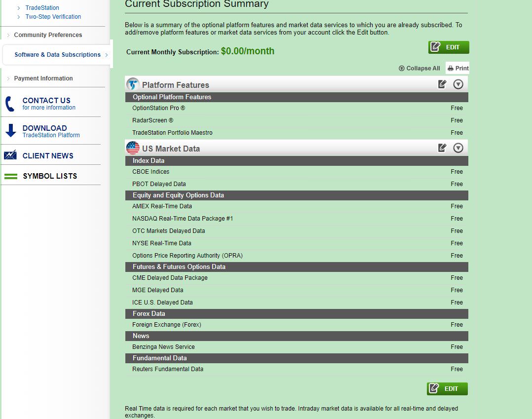
Task: Click TradeStation Portfolio Maestro row text
Action: pyautogui.click(x=172, y=133)
